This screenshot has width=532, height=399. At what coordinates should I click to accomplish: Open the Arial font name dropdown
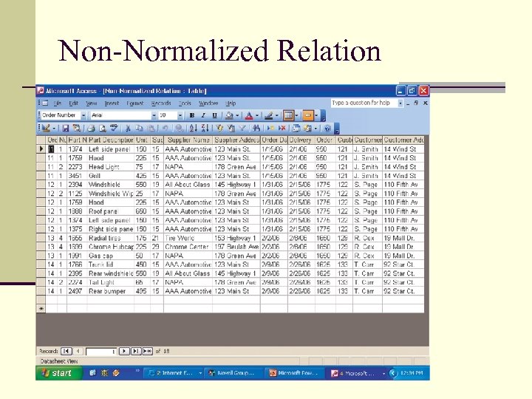(154, 115)
